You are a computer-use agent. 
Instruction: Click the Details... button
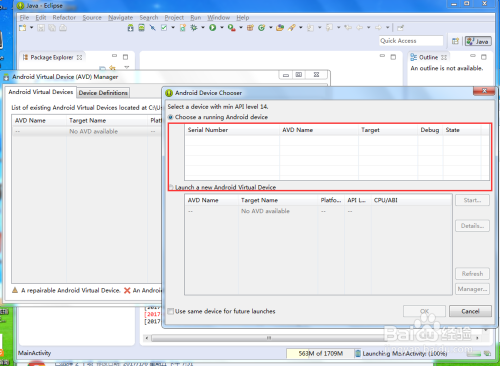pos(472,226)
